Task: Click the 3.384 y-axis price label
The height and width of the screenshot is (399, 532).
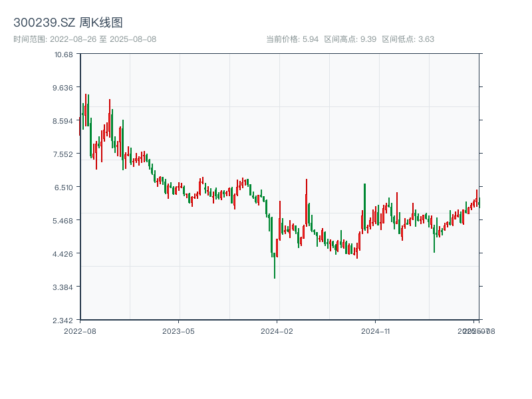Action: 64,287
